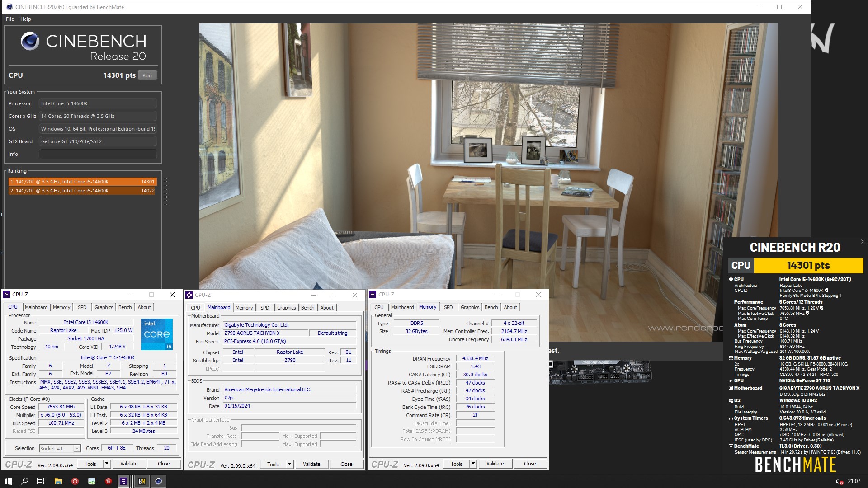Click the shield icon next to CPUID value
The height and width of the screenshot is (488, 868).
(827, 291)
